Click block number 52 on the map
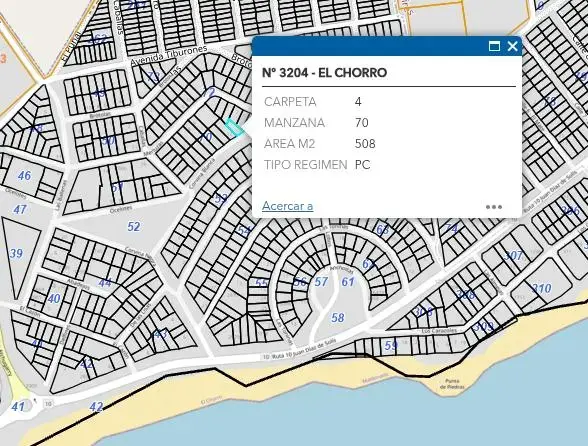The height and width of the screenshot is (446, 588). [x=134, y=227]
